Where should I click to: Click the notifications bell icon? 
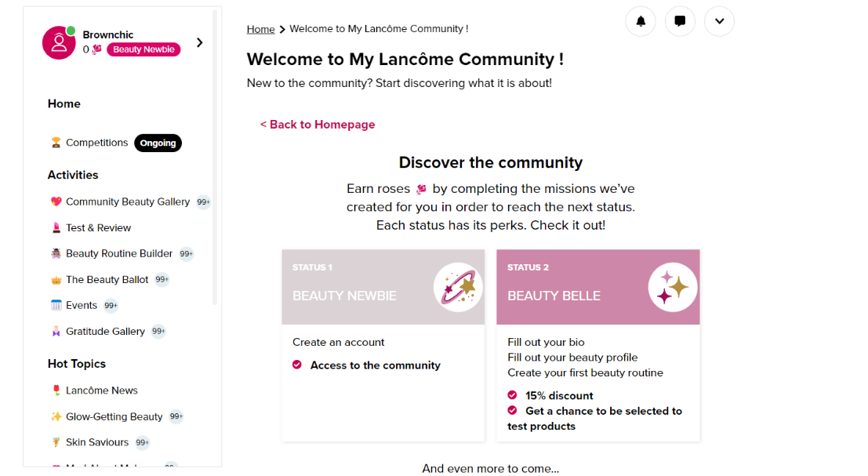641,21
